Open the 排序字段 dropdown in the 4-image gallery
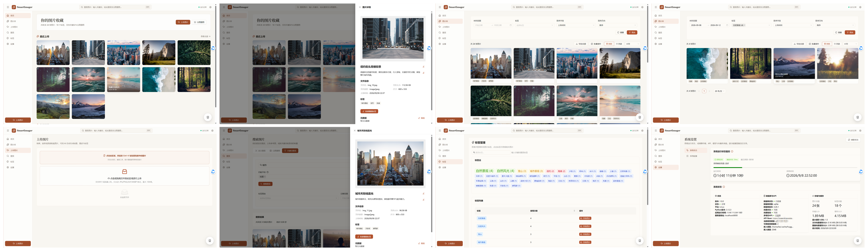The height and width of the screenshot is (251, 868). coord(793,25)
